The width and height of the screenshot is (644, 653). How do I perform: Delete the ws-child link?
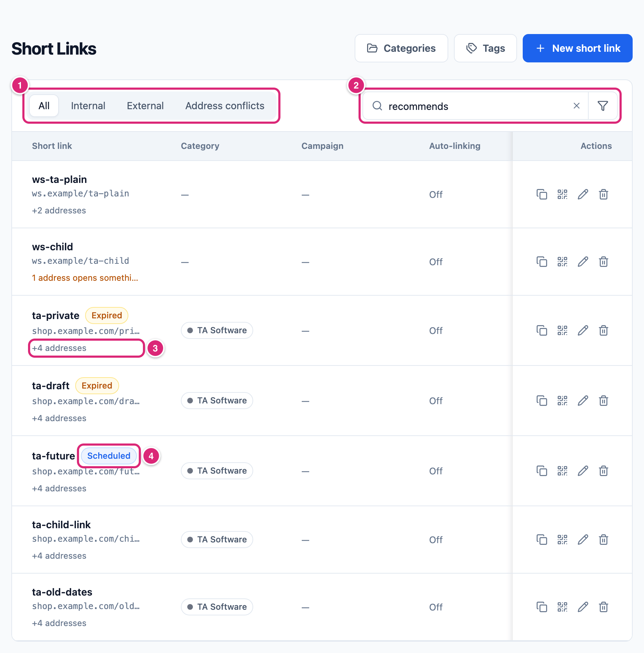click(603, 262)
